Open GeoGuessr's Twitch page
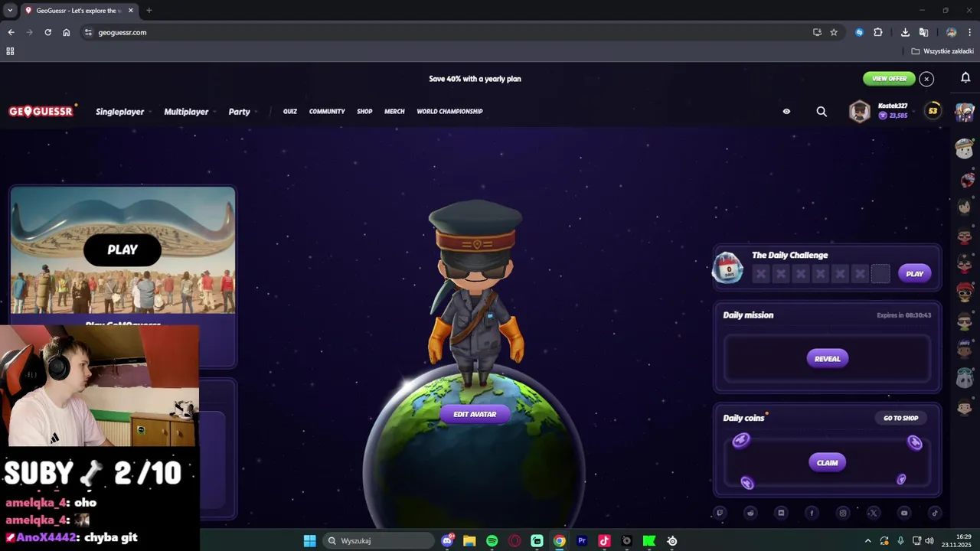The height and width of the screenshot is (551, 980). (x=720, y=513)
